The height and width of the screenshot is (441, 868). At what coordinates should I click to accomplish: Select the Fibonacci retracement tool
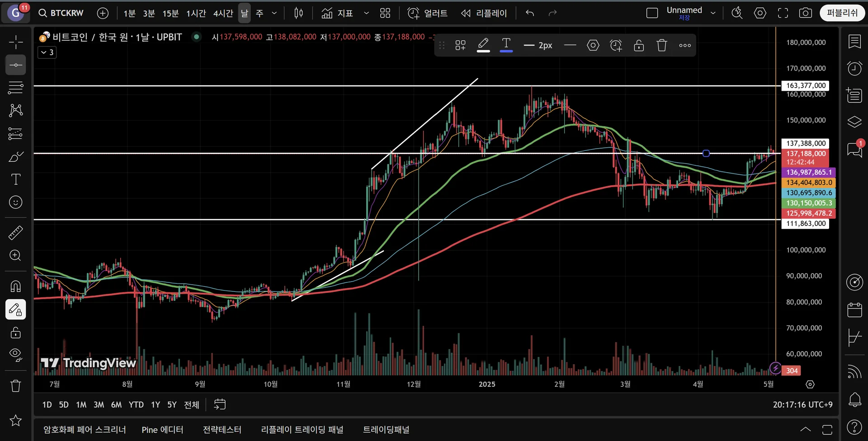click(x=15, y=88)
